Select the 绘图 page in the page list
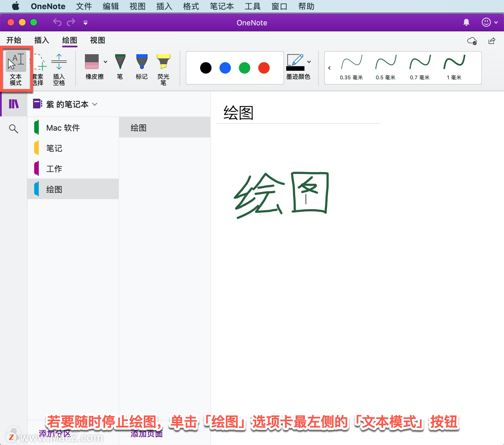 coord(165,128)
